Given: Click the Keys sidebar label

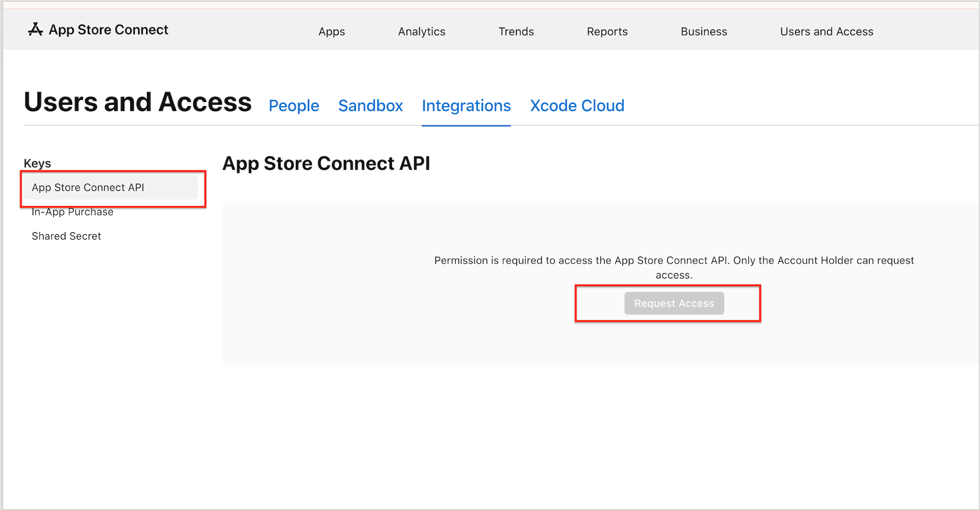Looking at the screenshot, I should click(x=37, y=163).
